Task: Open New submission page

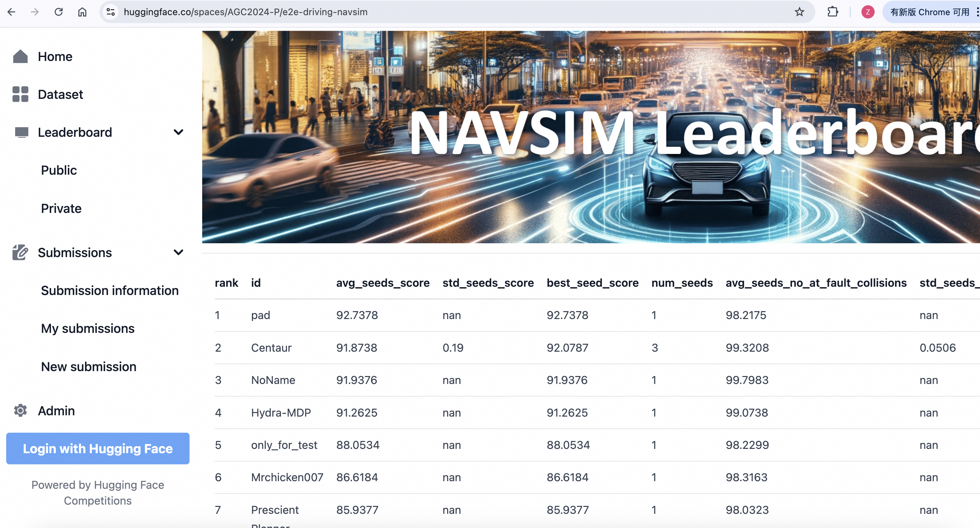Action: (x=89, y=367)
